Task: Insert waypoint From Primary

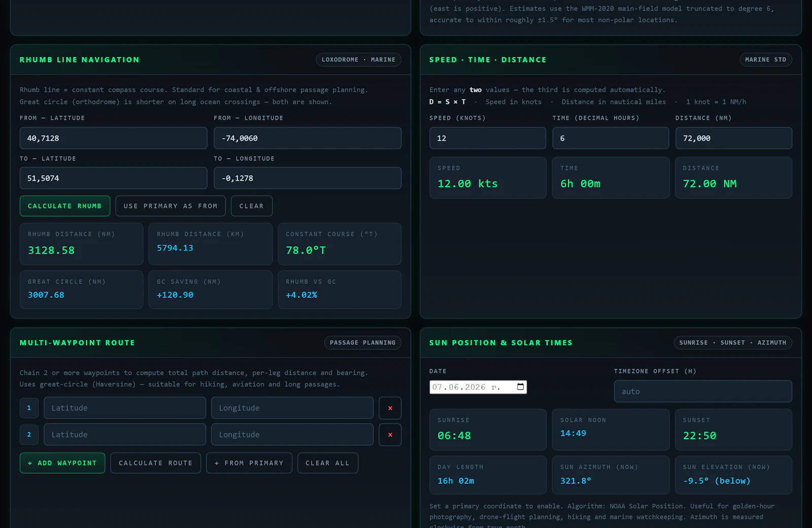Action: tap(249, 463)
